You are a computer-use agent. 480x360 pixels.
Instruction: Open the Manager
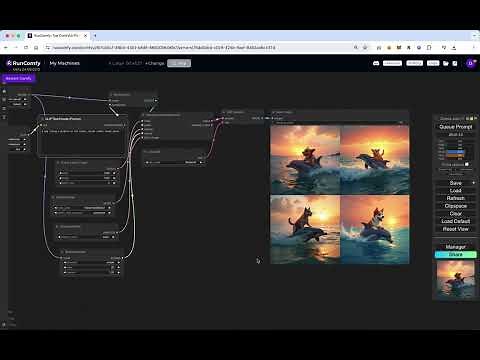tap(455, 247)
